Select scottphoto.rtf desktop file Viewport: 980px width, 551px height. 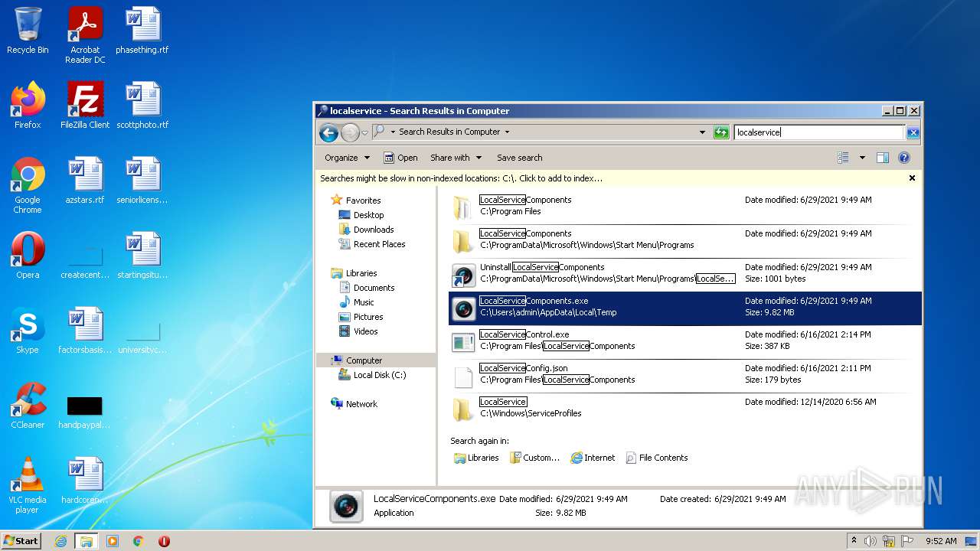pos(142,106)
